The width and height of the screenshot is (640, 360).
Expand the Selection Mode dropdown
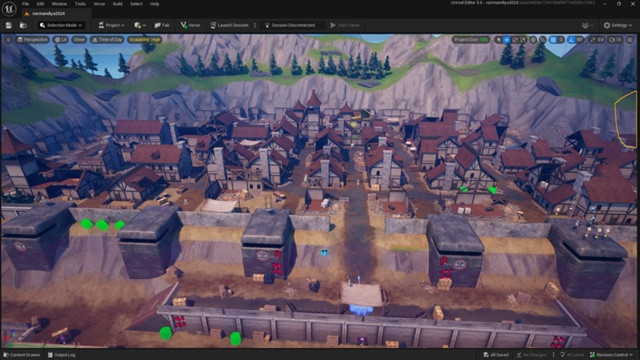click(x=61, y=25)
